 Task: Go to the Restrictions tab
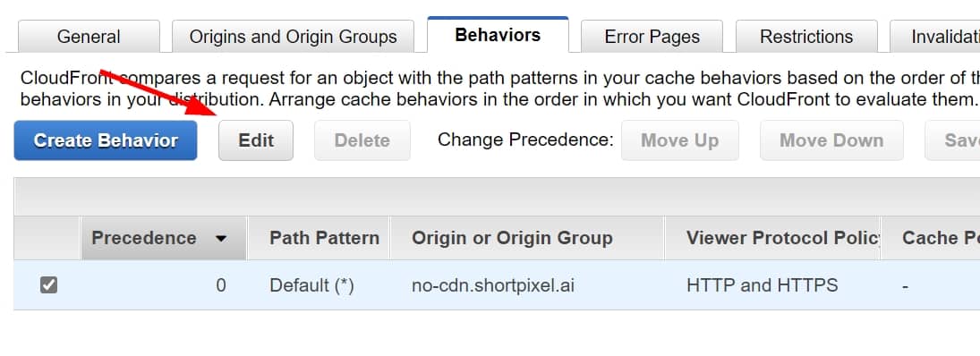pos(806,36)
